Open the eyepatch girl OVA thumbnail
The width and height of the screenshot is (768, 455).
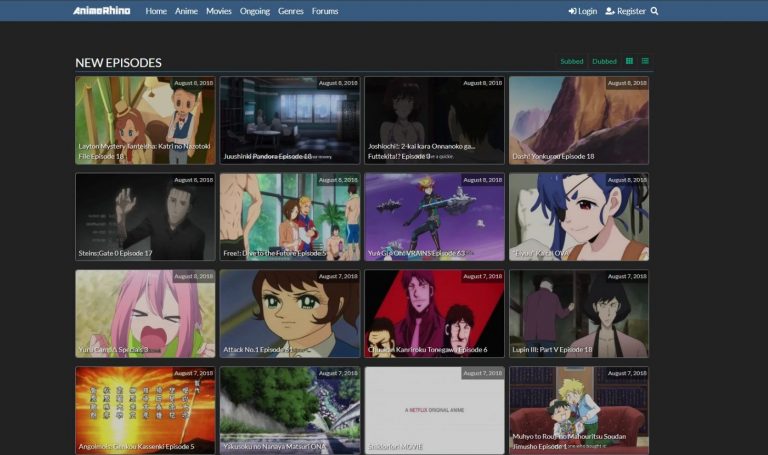pos(579,216)
